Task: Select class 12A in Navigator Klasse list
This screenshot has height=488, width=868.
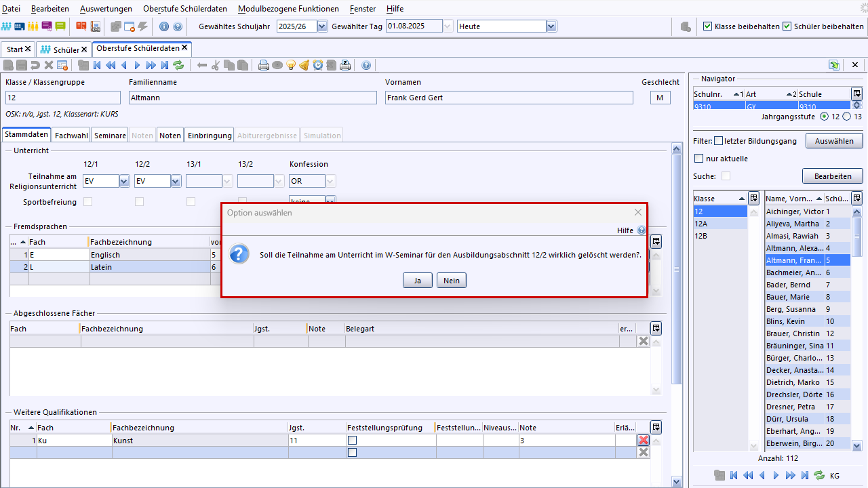Action: click(x=720, y=224)
